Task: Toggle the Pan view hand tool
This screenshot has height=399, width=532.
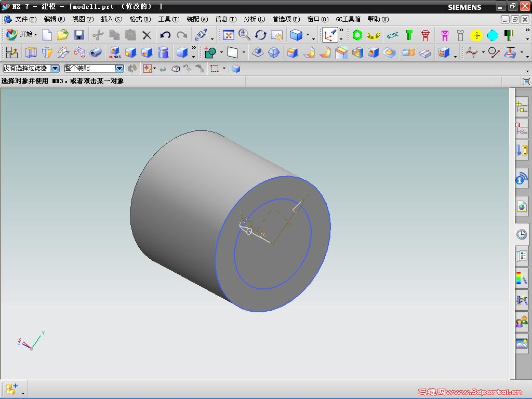Action: click(x=277, y=35)
